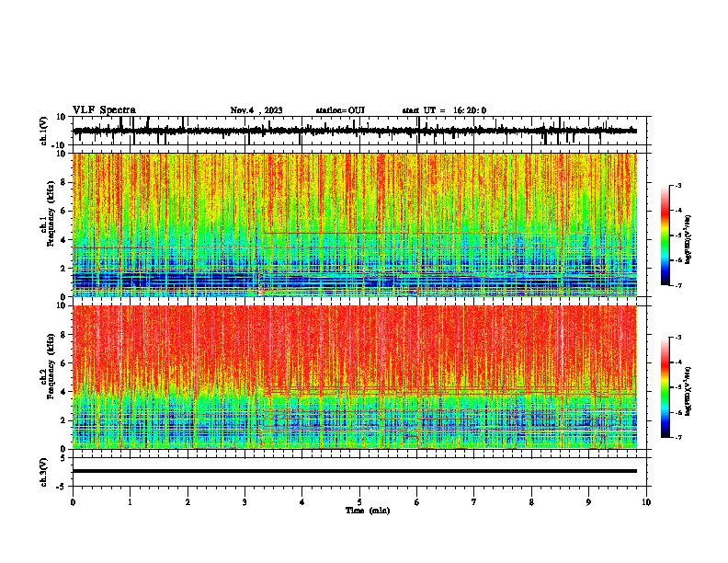Click the "Time (min)" x-axis label
728x563 pixels.
pos(368,511)
